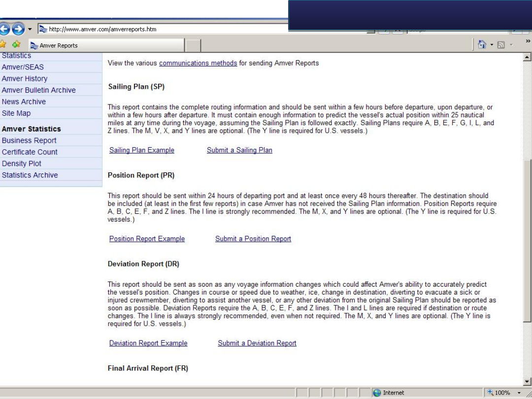Screen dimensions: 532x399
Task: Open the zoom level 100% dropdown
Action: coord(519,393)
